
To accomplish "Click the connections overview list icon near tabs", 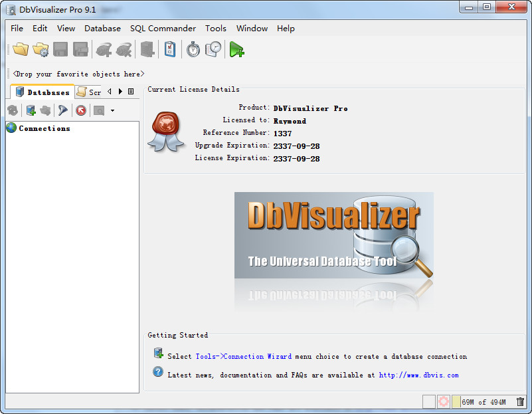I will tap(131, 91).
